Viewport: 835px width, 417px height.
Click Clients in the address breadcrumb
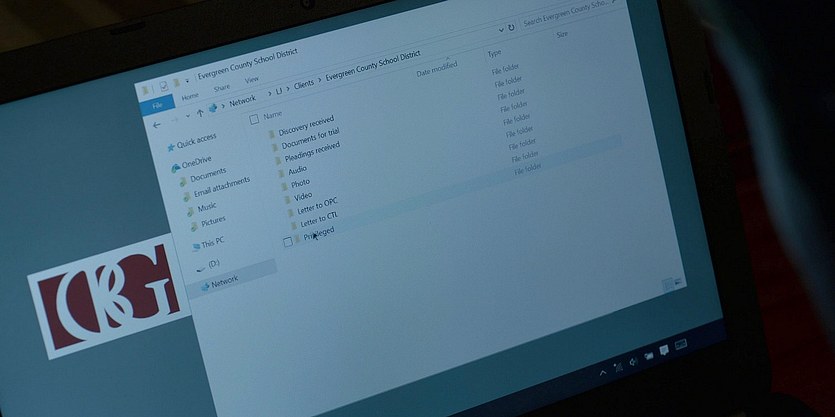click(x=304, y=85)
